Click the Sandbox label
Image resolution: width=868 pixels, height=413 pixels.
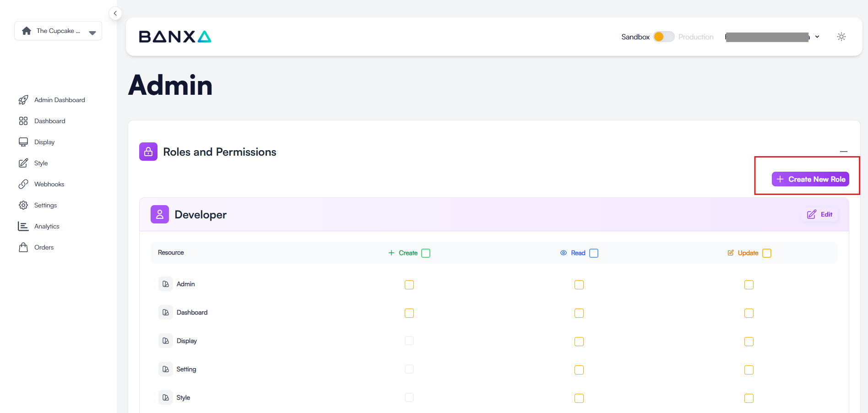coord(635,37)
